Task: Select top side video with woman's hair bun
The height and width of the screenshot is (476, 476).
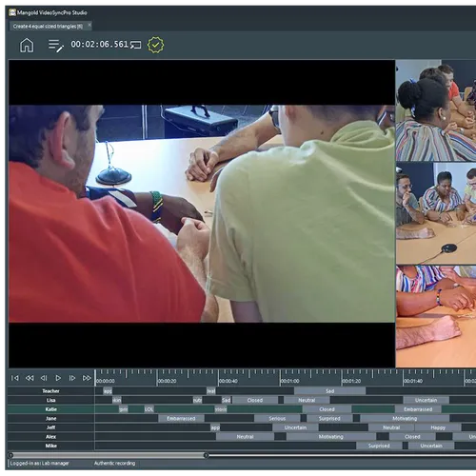Action: [436, 110]
